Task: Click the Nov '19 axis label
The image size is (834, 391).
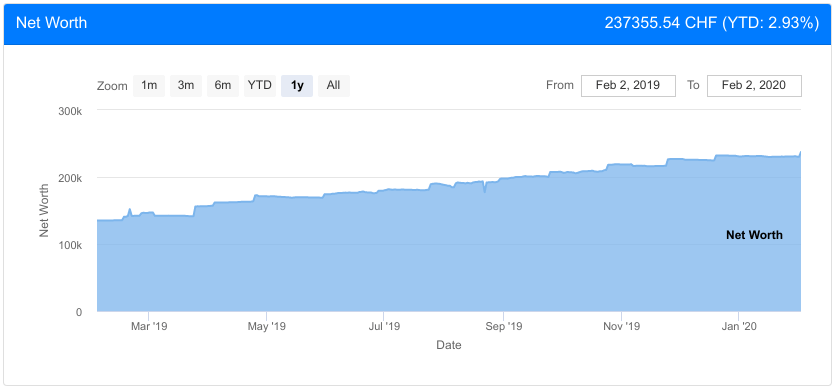Action: [622, 326]
